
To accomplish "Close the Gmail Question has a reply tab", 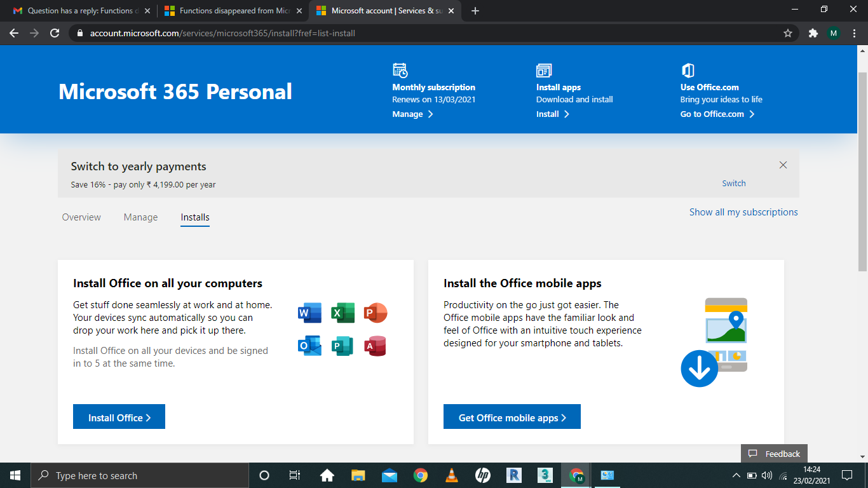I will (147, 11).
